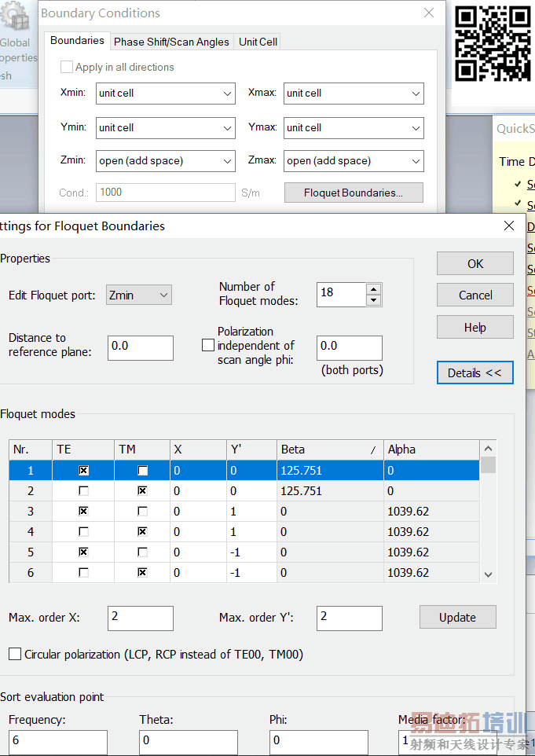Click the Phi input field

point(319,742)
